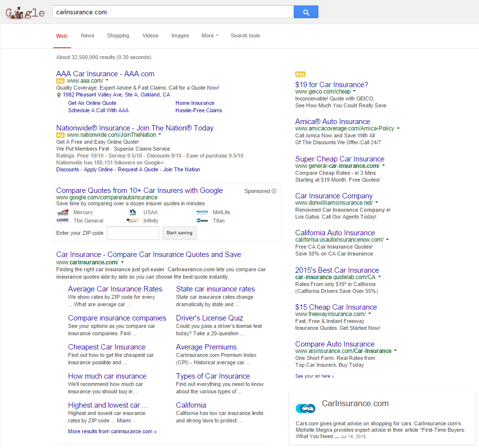
Task: Open CarInsurance.com knowledge panel title
Action: [x=355, y=403]
